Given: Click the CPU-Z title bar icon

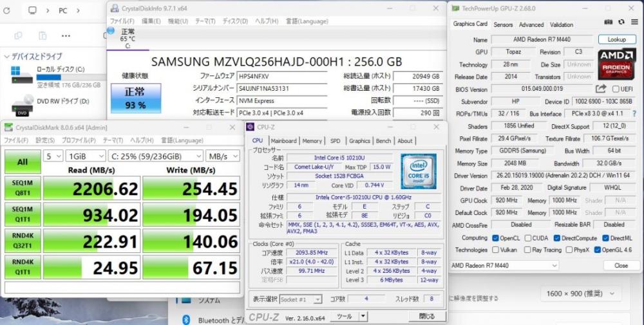Looking at the screenshot, I should click(x=251, y=127).
